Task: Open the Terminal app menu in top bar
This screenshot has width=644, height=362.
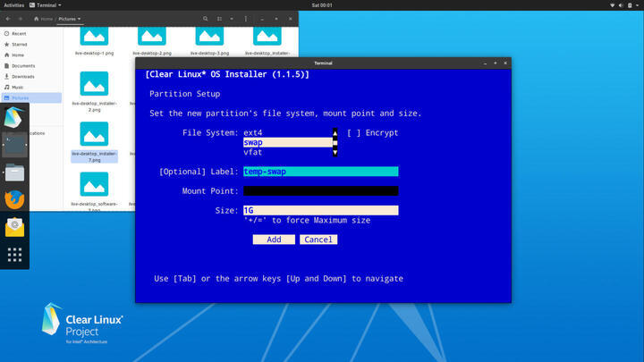Action: click(46, 5)
